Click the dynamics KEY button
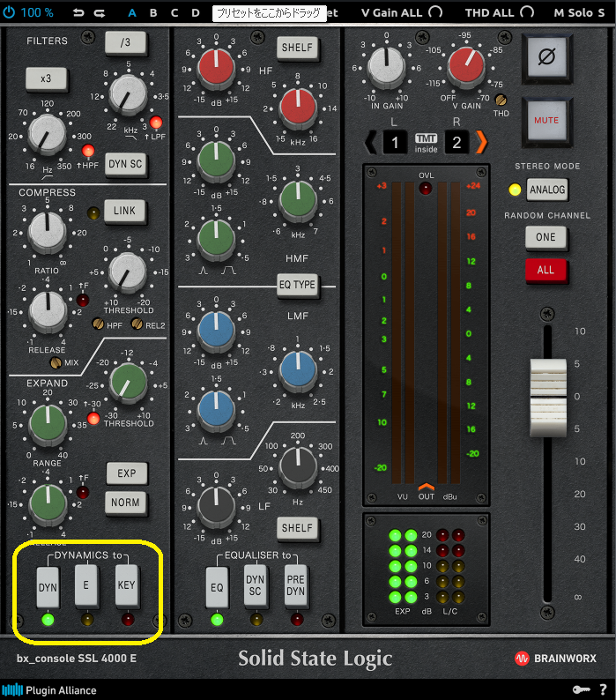This screenshot has width=616, height=700. (x=127, y=585)
